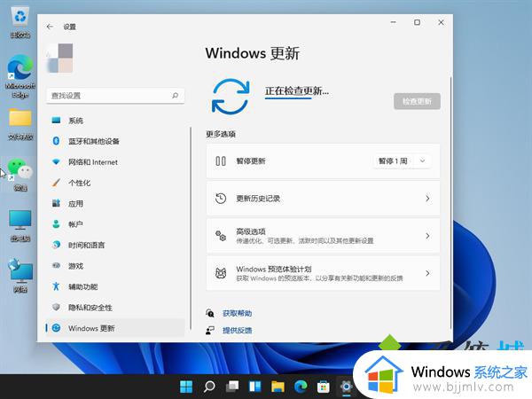
Task: Open the 个性化 category
Action: coord(115,183)
